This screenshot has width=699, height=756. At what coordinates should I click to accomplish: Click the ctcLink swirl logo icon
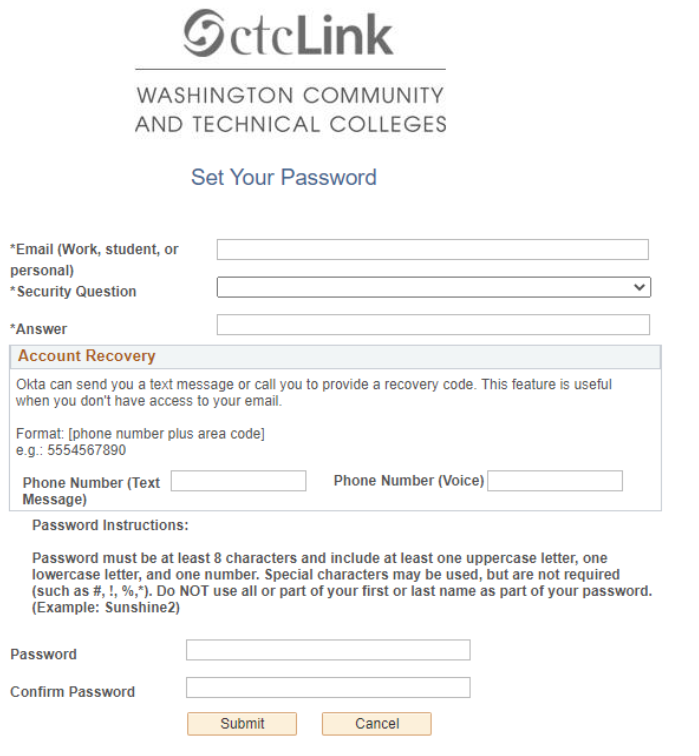[205, 34]
